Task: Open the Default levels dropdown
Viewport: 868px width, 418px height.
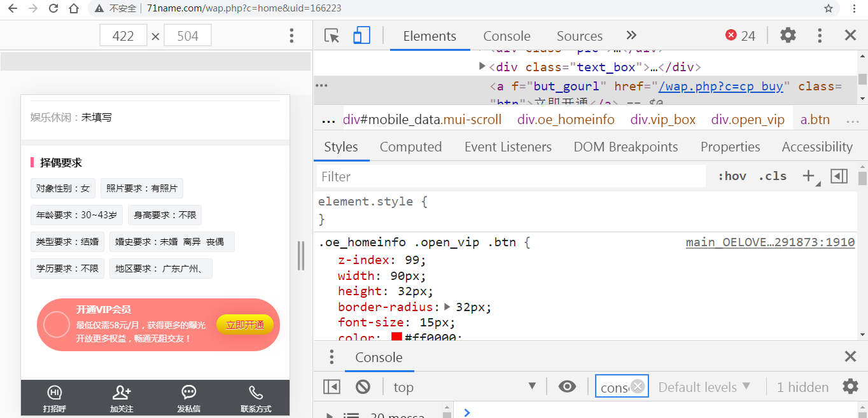Action: pyautogui.click(x=704, y=387)
